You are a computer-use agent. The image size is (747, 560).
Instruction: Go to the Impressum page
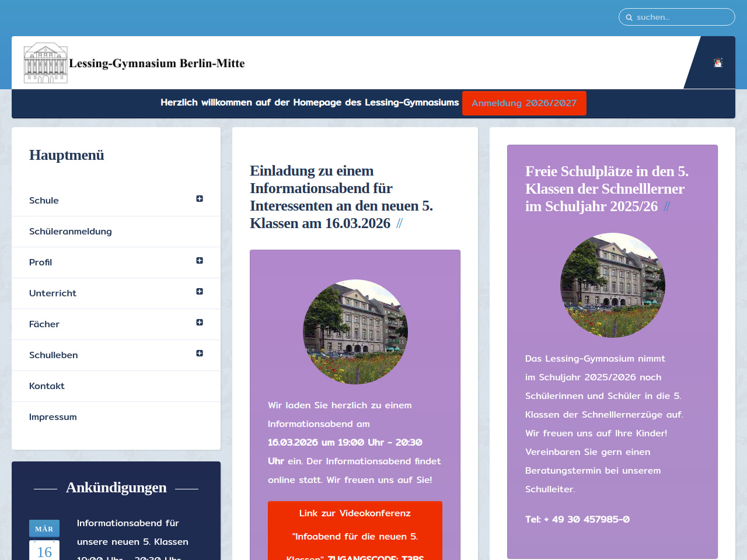(53, 417)
